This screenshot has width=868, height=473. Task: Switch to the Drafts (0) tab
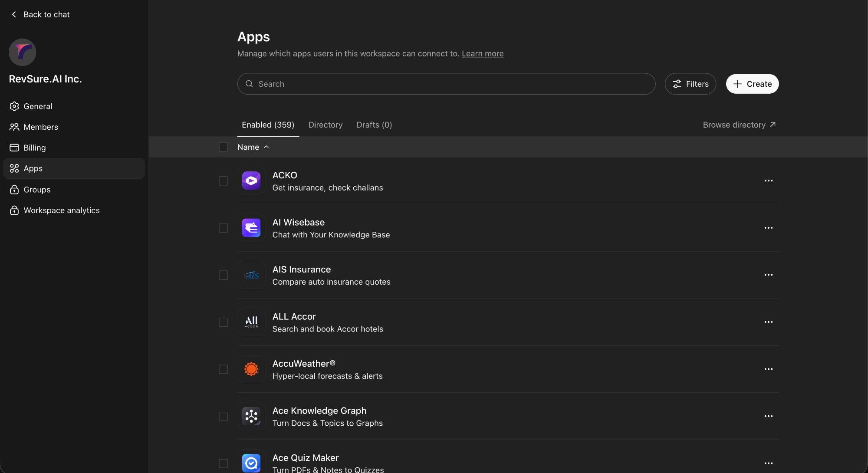374,125
